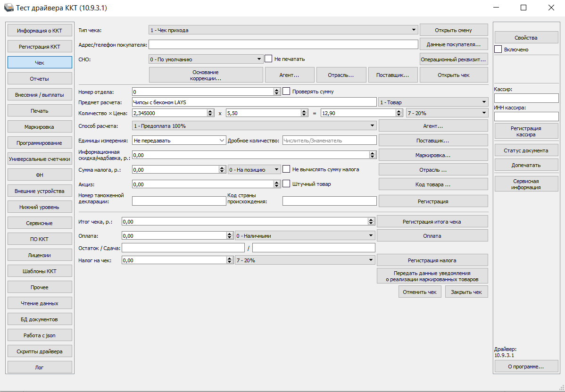Image resolution: width=565 pixels, height=392 pixels.
Task: Switch to the Отчеты section
Action: (40, 79)
